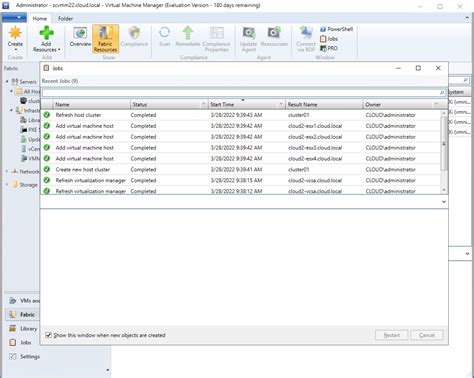The height and width of the screenshot is (378, 474).
Task: Open Compliance Properties
Action: 216,39
